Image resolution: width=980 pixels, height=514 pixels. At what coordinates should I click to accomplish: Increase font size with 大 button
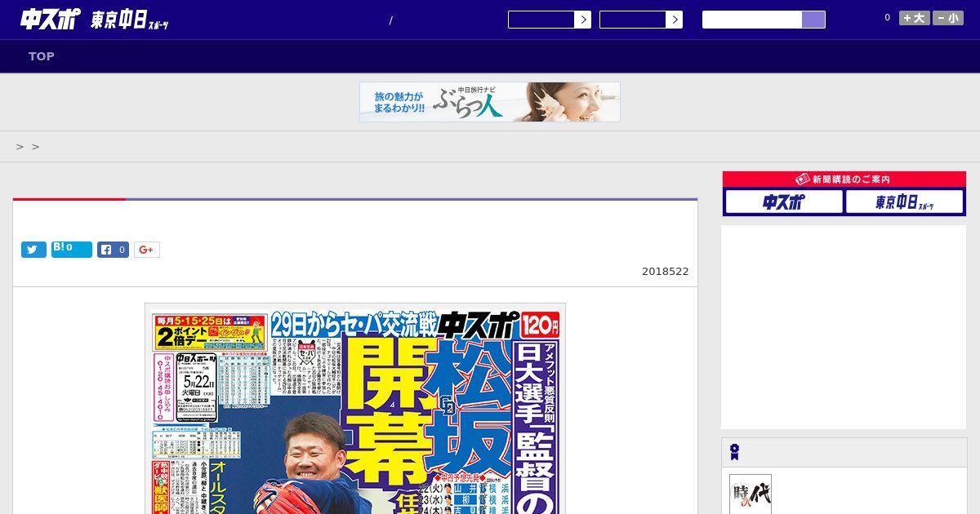915,18
